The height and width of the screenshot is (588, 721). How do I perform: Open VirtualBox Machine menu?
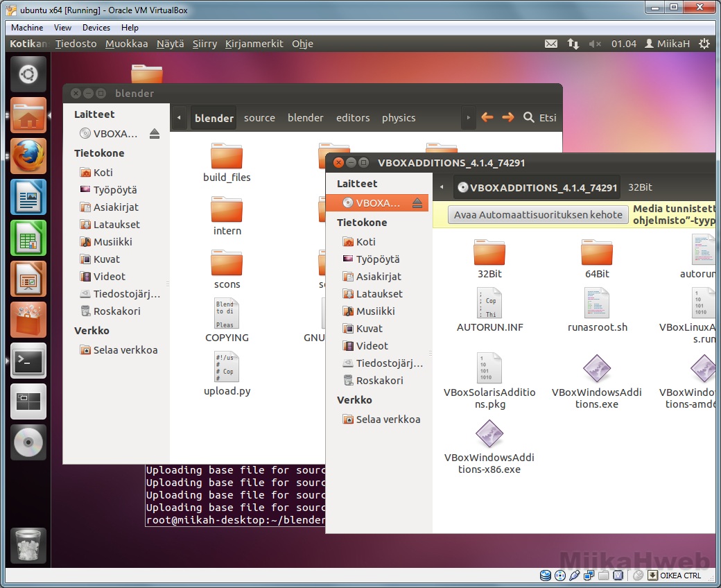click(27, 28)
